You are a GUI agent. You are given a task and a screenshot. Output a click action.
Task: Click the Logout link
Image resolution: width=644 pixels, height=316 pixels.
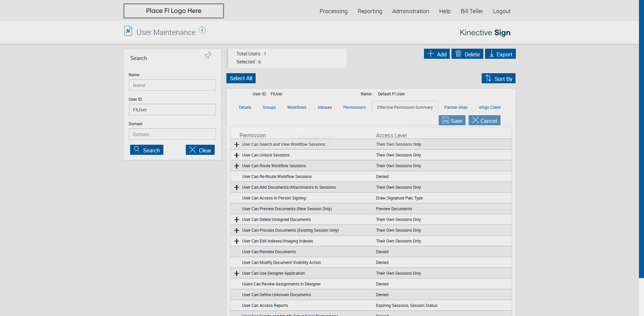click(501, 11)
